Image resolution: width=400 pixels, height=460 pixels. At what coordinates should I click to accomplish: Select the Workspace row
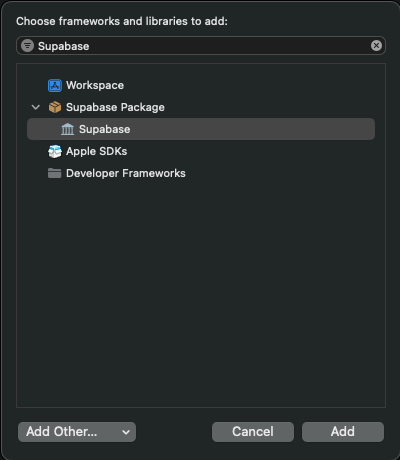coord(201,85)
